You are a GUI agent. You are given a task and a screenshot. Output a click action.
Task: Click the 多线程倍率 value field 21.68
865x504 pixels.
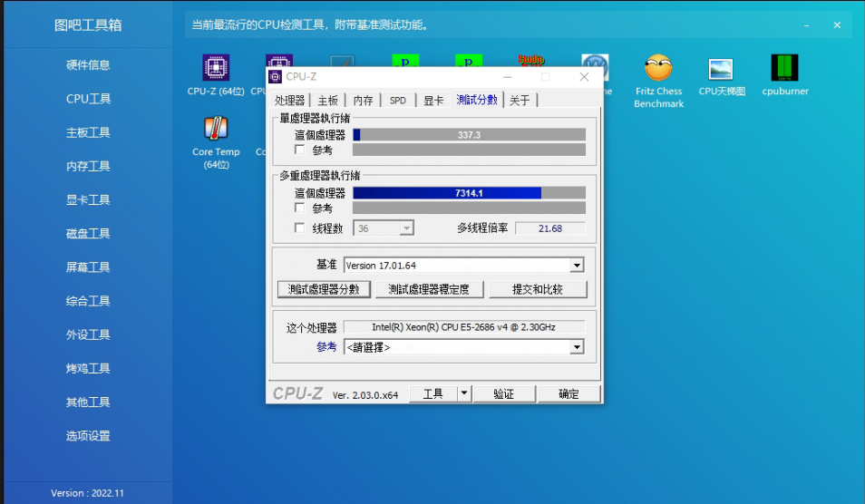click(x=550, y=228)
